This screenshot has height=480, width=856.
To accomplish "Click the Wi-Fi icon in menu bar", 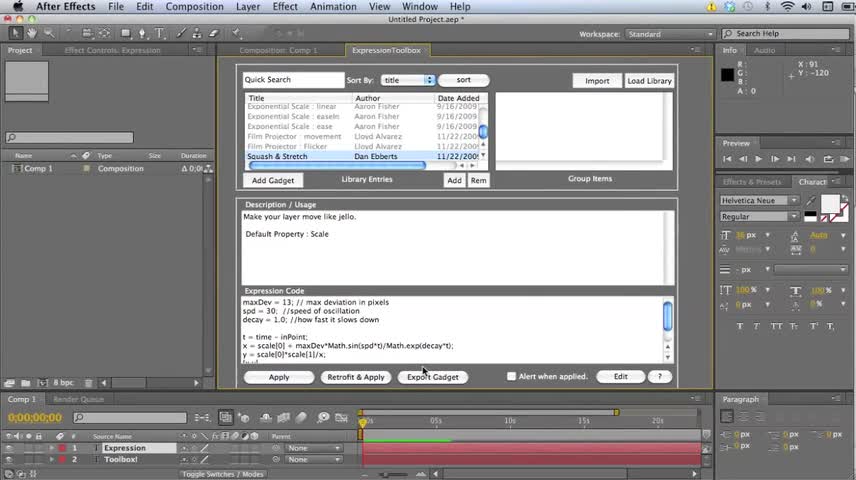I will [x=787, y=7].
